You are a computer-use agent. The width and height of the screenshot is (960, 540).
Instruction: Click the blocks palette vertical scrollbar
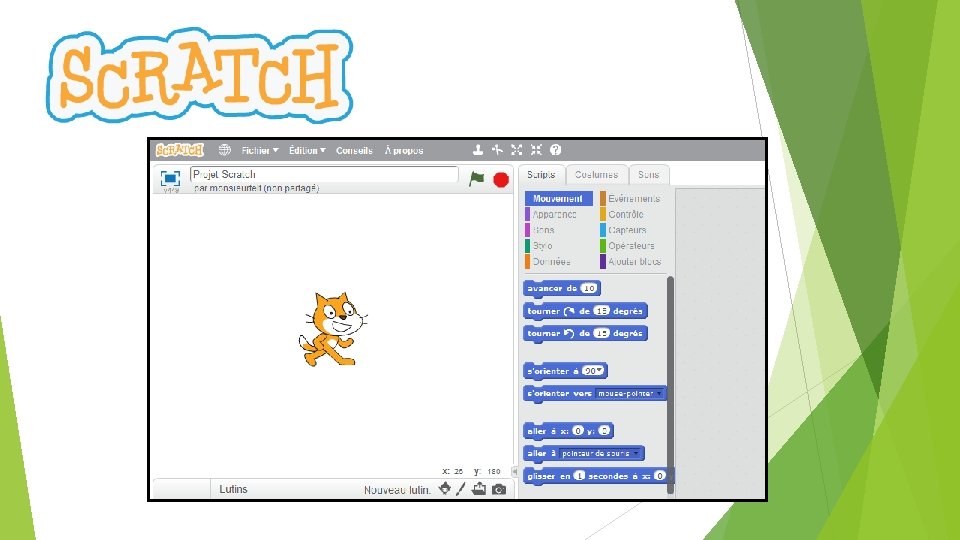[x=670, y=384]
